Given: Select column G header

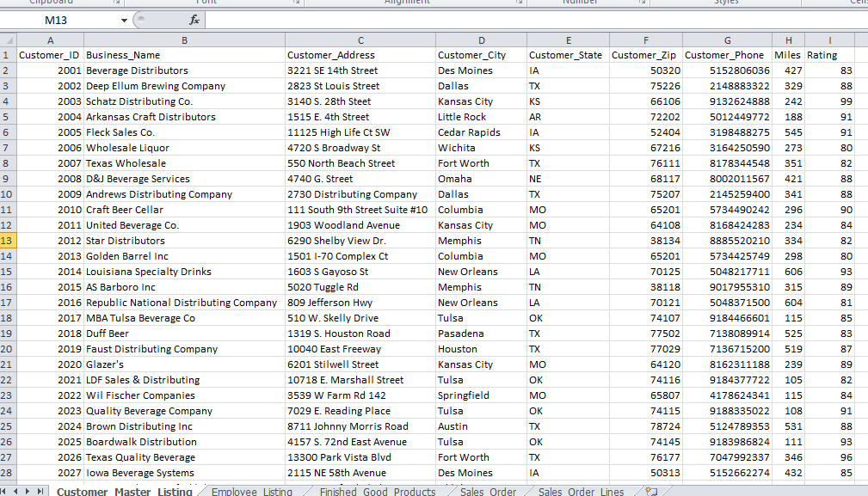Looking at the screenshot, I should point(728,40).
